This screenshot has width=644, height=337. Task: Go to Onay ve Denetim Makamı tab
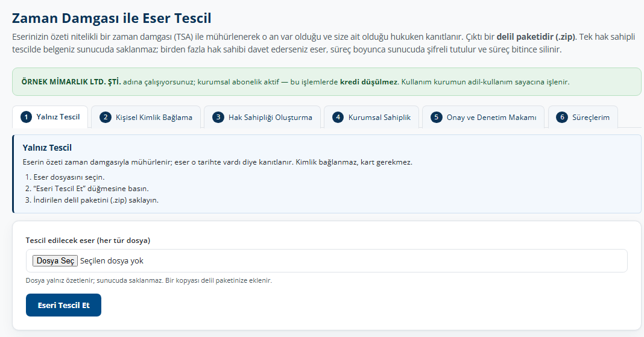(483, 118)
